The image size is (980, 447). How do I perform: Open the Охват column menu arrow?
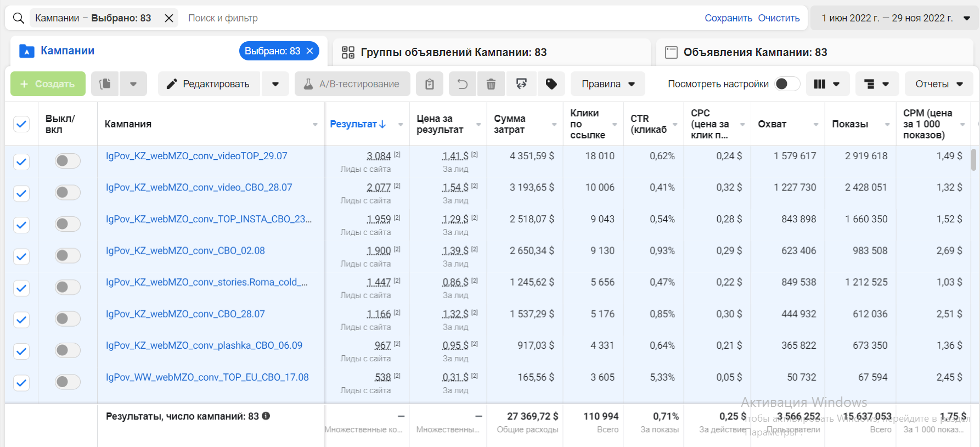816,125
